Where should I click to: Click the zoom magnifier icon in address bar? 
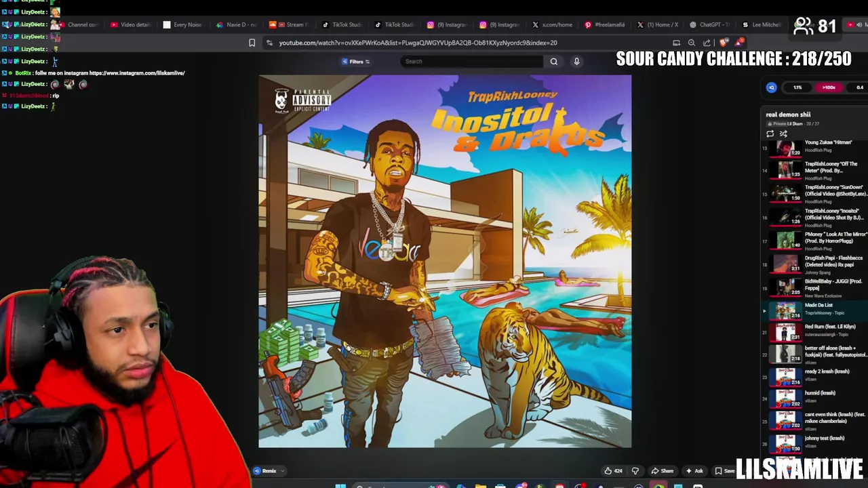click(x=692, y=43)
